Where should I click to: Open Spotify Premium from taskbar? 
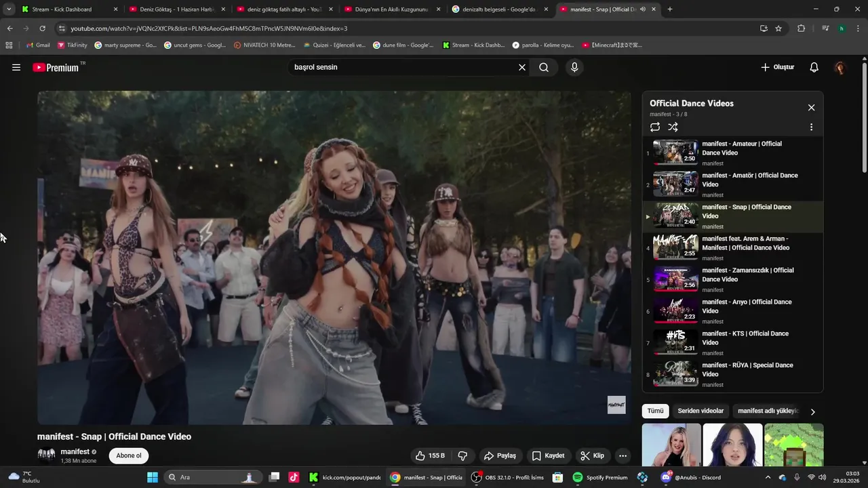[x=600, y=477]
